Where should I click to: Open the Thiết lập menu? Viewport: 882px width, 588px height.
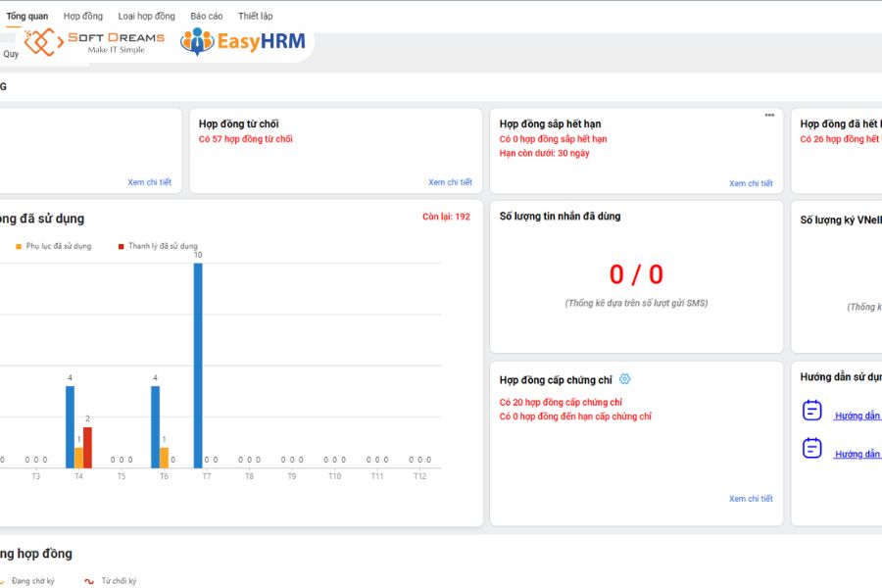[256, 16]
